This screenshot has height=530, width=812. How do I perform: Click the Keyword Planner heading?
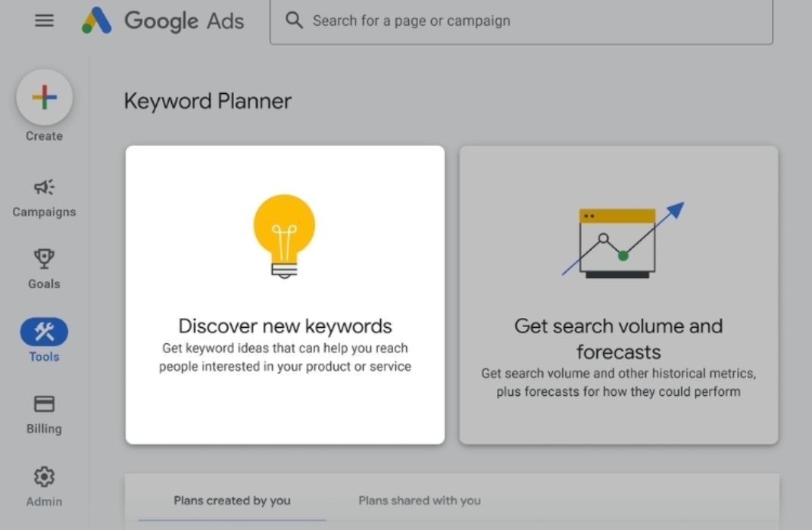pyautogui.click(x=208, y=101)
